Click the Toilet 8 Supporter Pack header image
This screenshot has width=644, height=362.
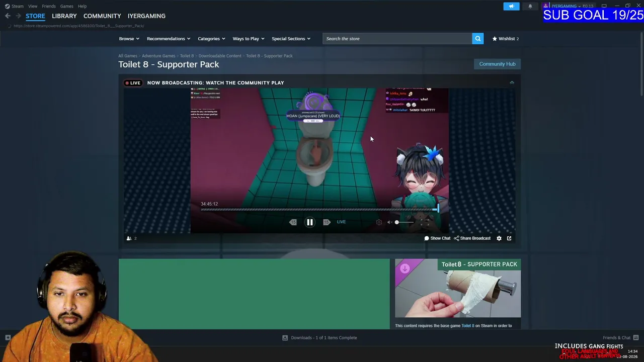(x=458, y=288)
